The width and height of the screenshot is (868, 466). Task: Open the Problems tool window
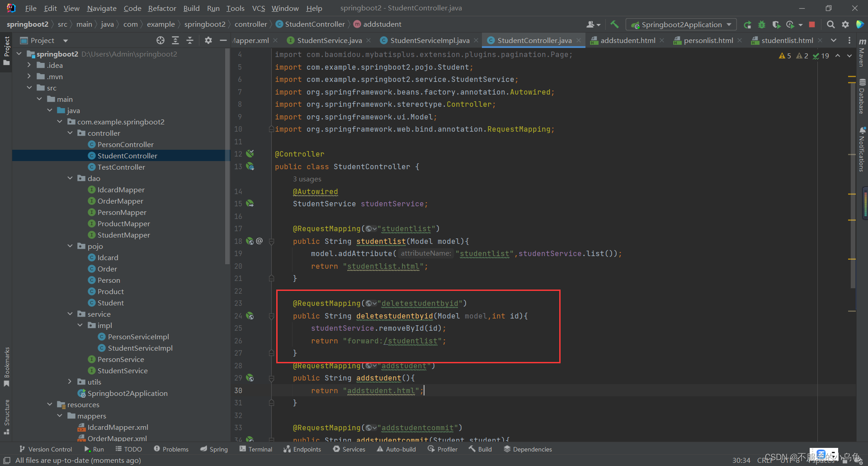tap(171, 449)
